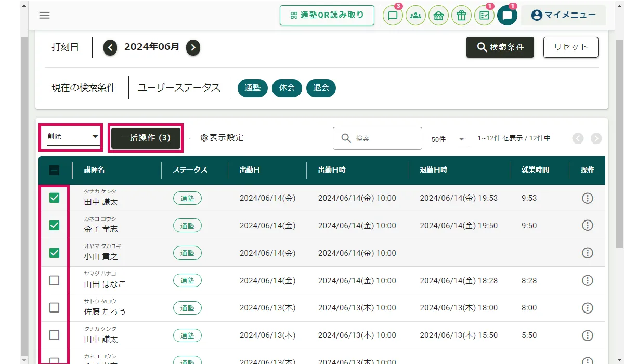Open row actions for 田中 謙太 15:50
624x364 pixels.
588,335
